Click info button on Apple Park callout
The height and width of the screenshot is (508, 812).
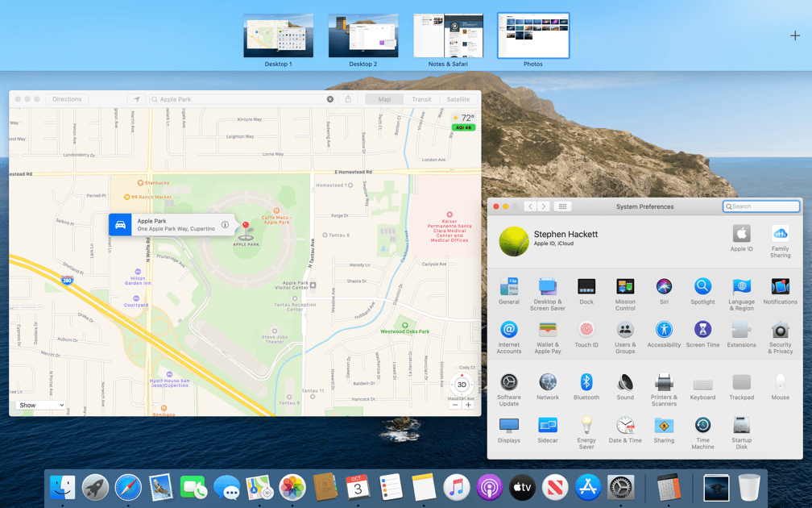pos(225,224)
